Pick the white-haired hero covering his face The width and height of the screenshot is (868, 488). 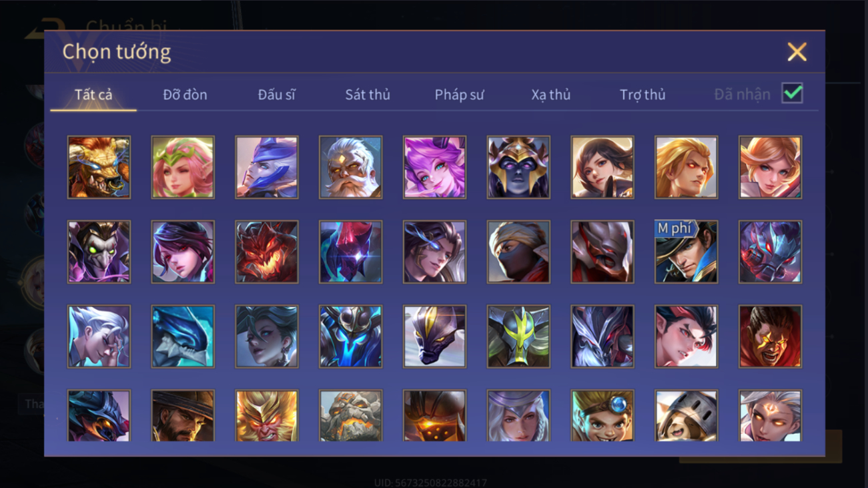click(99, 336)
